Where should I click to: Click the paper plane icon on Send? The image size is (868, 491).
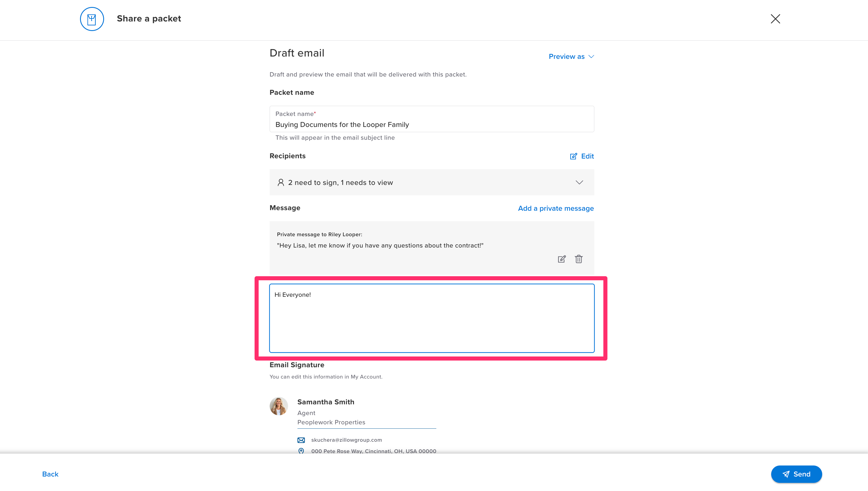pos(787,474)
